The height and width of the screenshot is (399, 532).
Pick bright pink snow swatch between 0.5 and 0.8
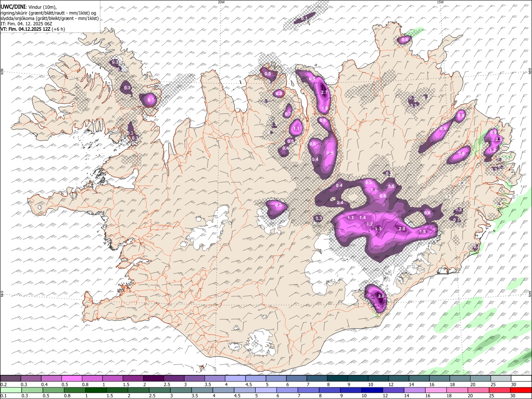pyautogui.click(x=72, y=378)
